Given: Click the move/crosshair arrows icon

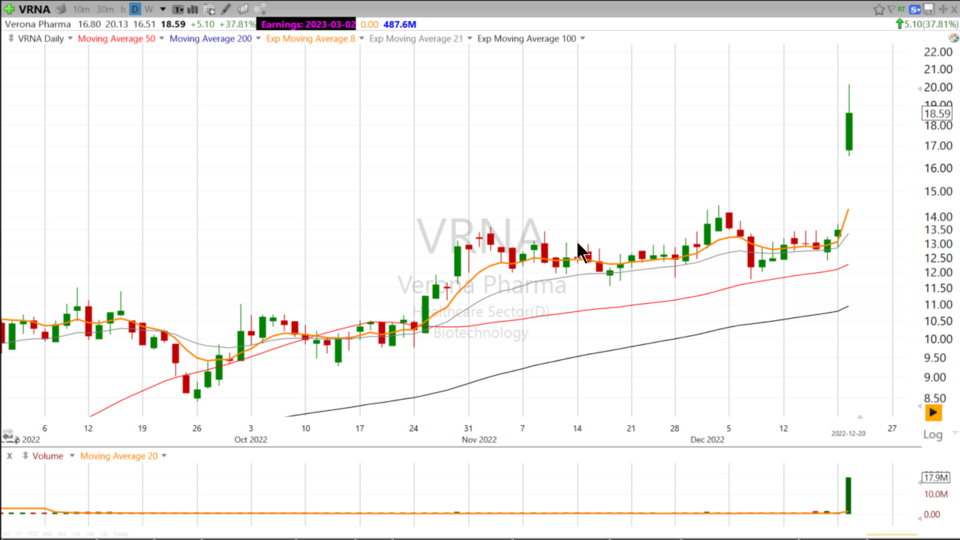Looking at the screenshot, I should coord(943,9).
